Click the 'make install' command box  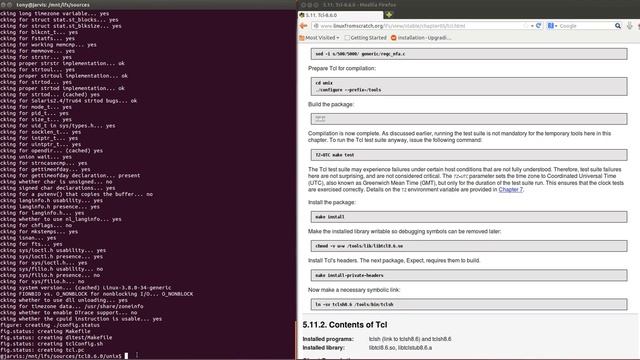pos(469,217)
